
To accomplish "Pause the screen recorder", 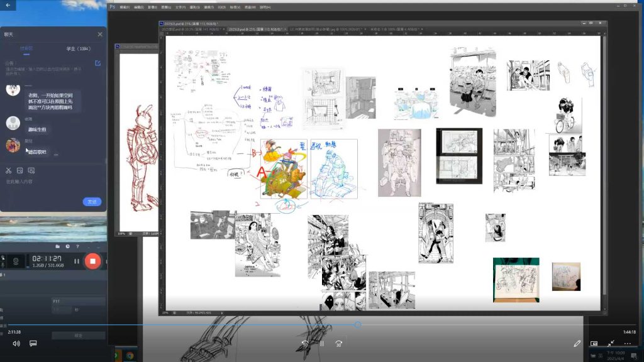I will click(77, 261).
